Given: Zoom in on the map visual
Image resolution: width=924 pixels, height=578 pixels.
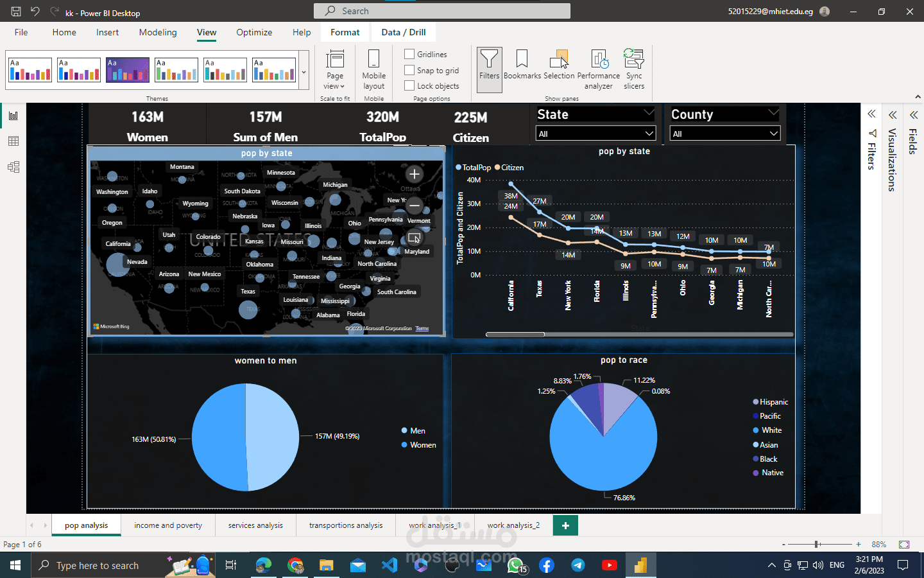Looking at the screenshot, I should pyautogui.click(x=415, y=174).
